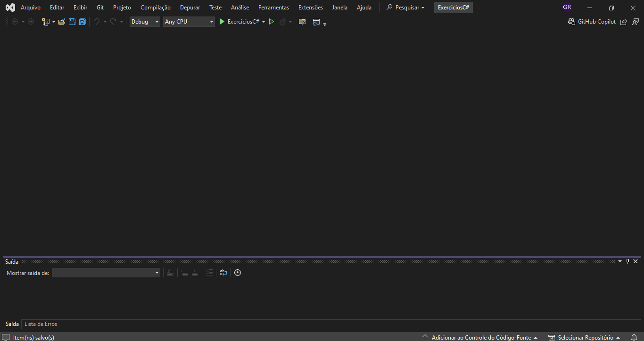
Task: Click the Navigate Backward arrow icon
Action: click(x=15, y=22)
